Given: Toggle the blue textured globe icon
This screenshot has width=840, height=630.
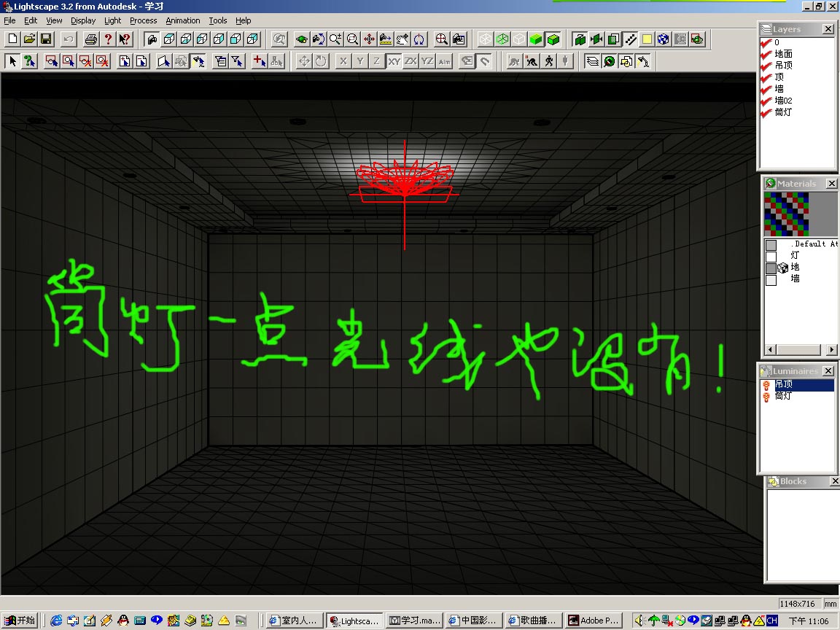Looking at the screenshot, I should pos(664,39).
